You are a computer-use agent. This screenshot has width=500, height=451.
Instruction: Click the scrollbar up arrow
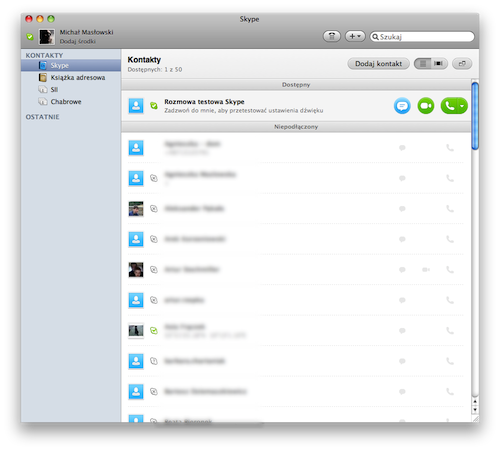click(475, 401)
